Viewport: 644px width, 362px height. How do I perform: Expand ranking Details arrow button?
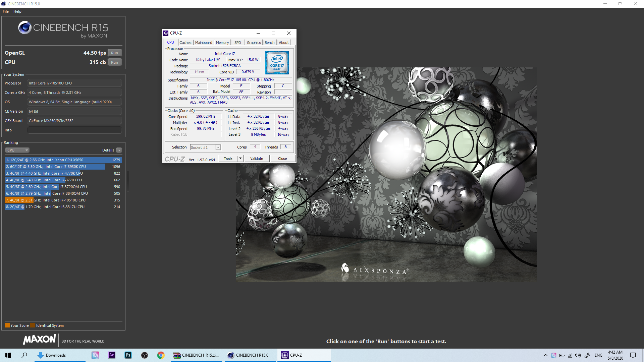[119, 150]
